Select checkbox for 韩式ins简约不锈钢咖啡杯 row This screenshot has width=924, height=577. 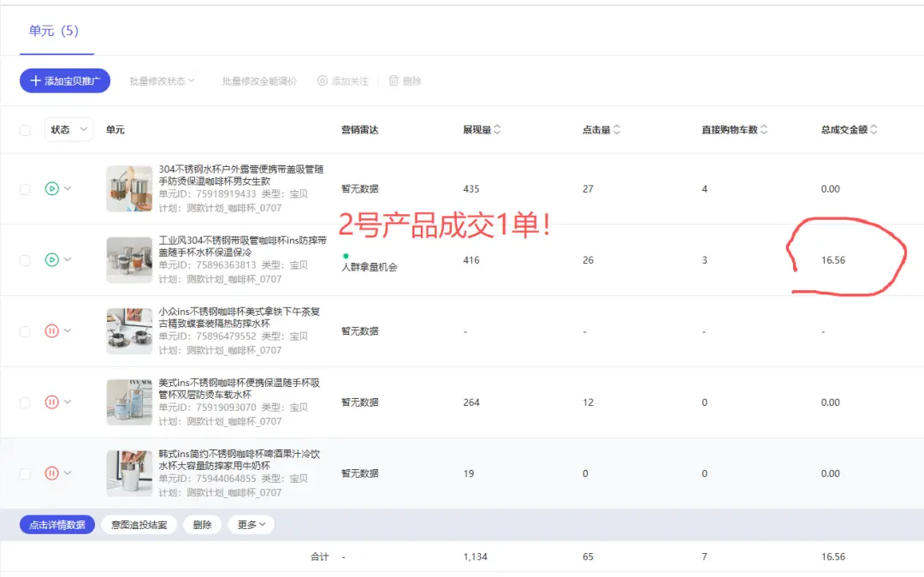pos(25,473)
